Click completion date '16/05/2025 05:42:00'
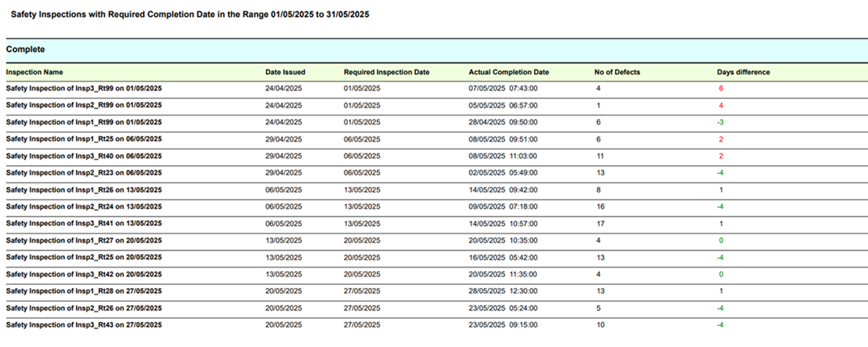The image size is (868, 347). tap(503, 257)
